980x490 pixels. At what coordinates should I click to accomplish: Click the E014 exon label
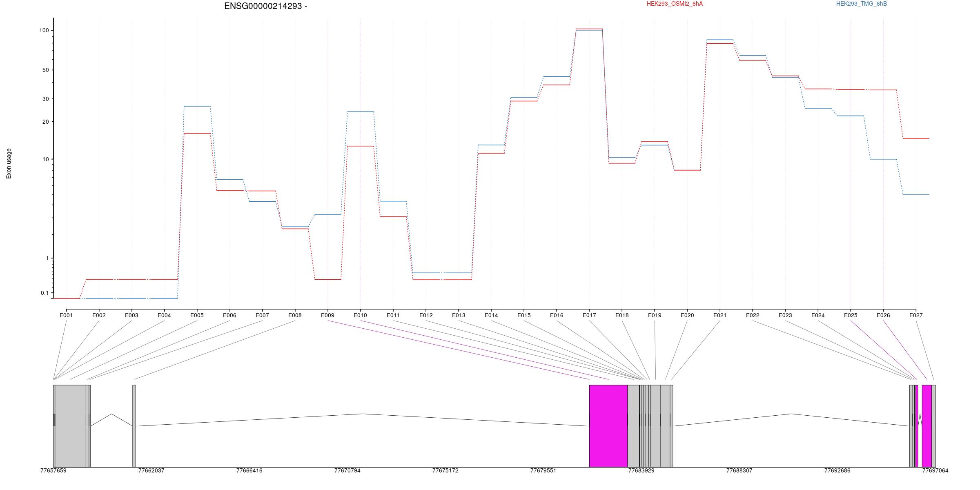click(491, 315)
